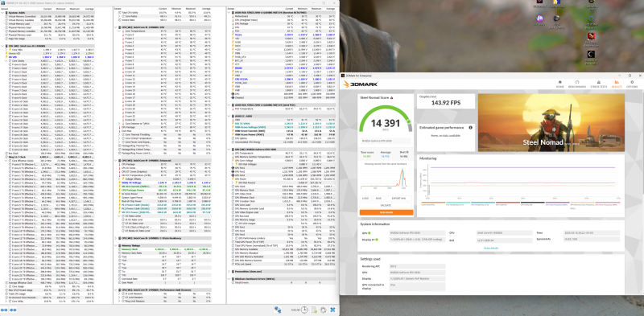The image size is (644, 316).
Task: Click the HWiNFO network computers icon
Action: [278, 310]
